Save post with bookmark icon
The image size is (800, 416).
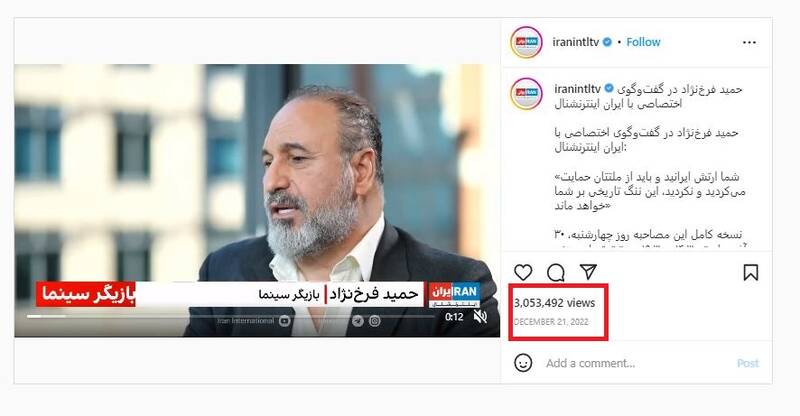751,273
